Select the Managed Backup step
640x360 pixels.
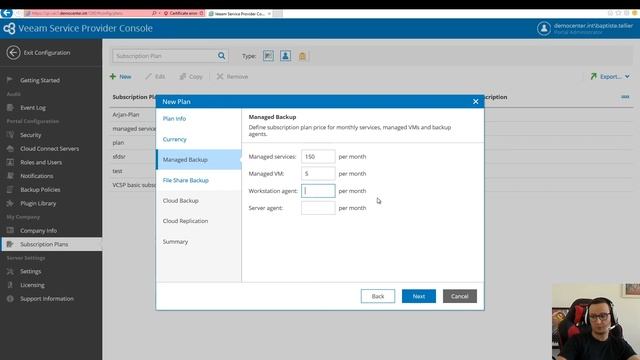pyautogui.click(x=199, y=160)
